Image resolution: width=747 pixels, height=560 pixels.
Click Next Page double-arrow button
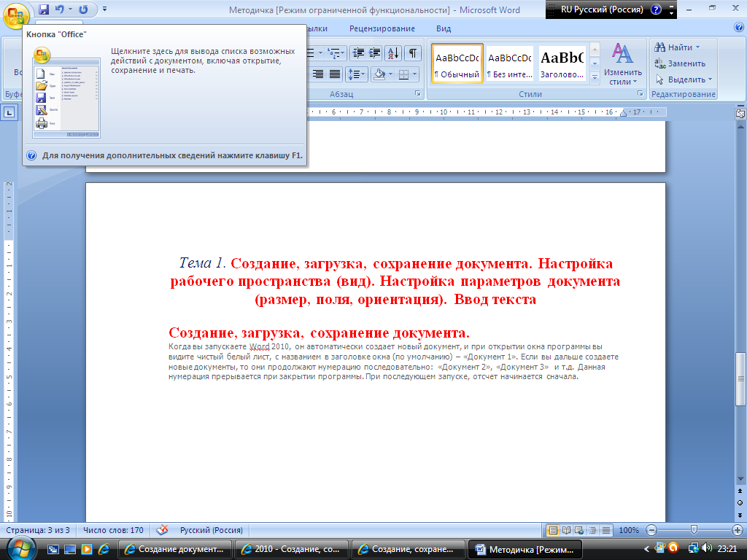coord(740,516)
